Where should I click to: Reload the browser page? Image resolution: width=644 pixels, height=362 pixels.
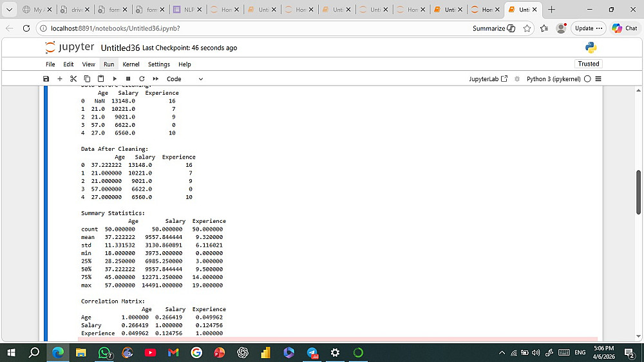click(x=26, y=28)
